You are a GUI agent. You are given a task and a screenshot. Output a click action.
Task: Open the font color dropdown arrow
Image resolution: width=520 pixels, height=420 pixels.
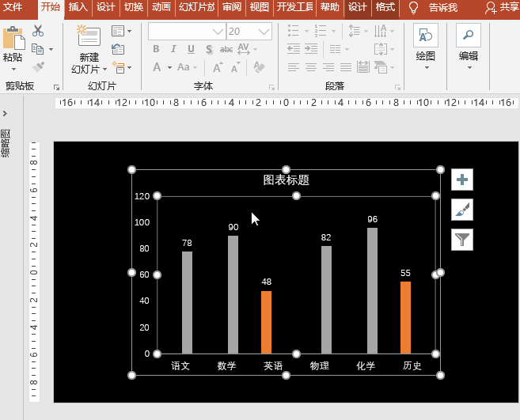(169, 67)
